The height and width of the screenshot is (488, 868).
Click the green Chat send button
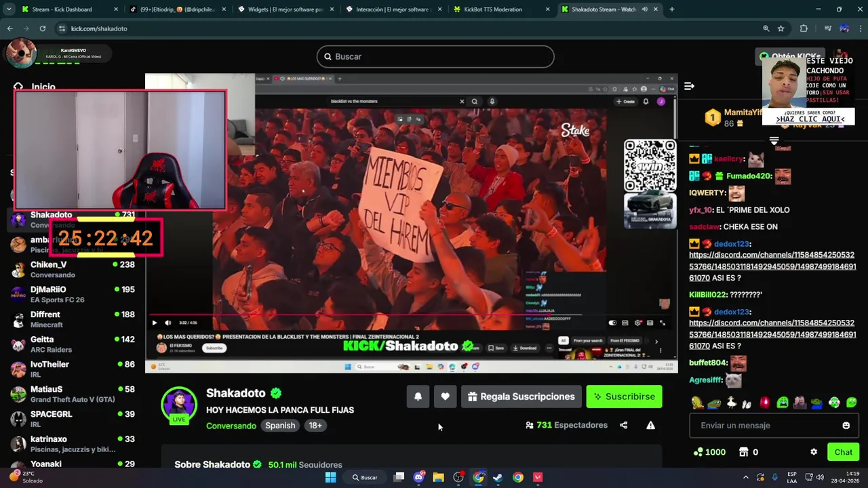coord(843,452)
